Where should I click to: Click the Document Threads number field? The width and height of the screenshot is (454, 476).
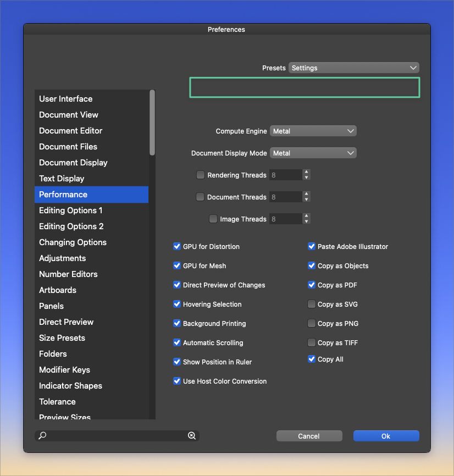285,197
